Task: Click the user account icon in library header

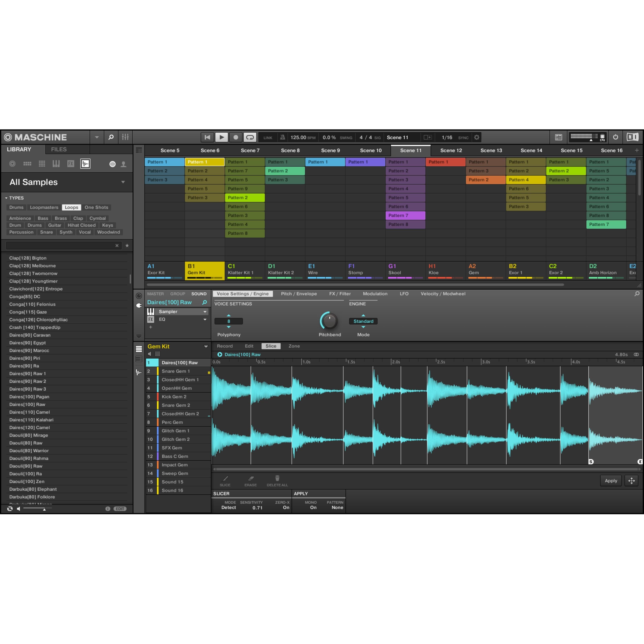Action: pos(124,164)
